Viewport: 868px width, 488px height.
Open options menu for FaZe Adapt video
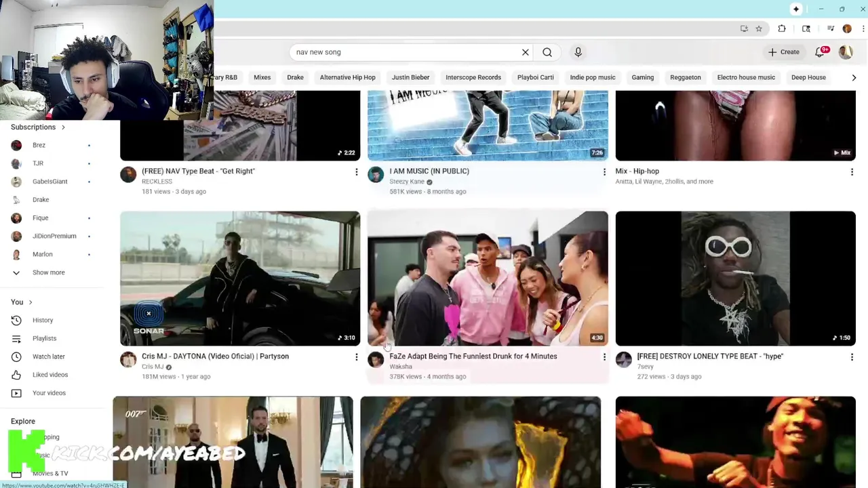604,357
